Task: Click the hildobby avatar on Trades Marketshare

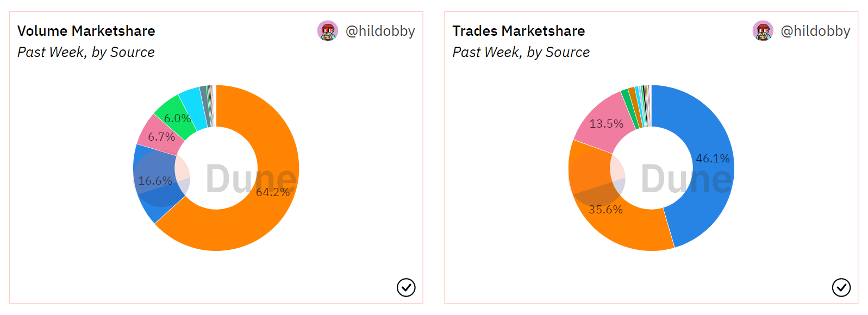Action: click(x=763, y=31)
